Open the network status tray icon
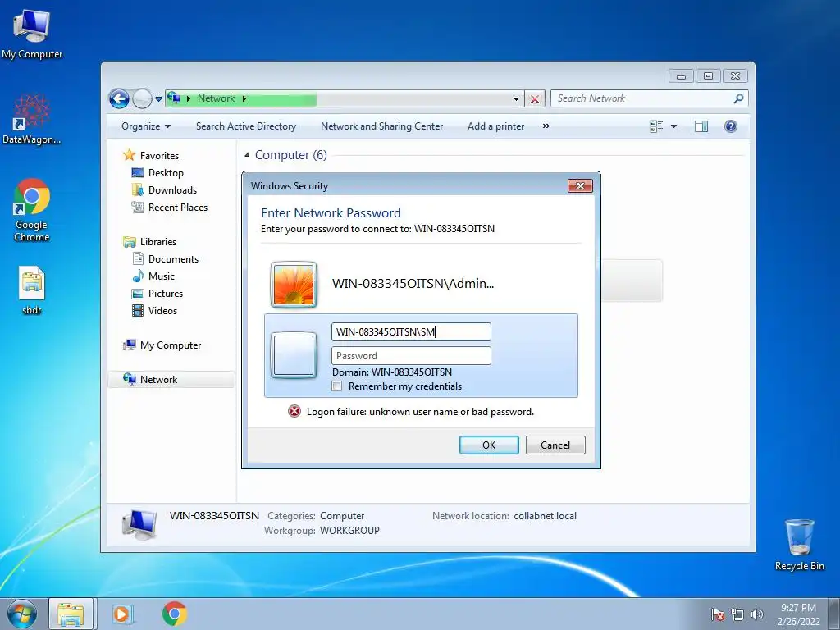Viewport: 840px width, 630px height. [x=737, y=614]
